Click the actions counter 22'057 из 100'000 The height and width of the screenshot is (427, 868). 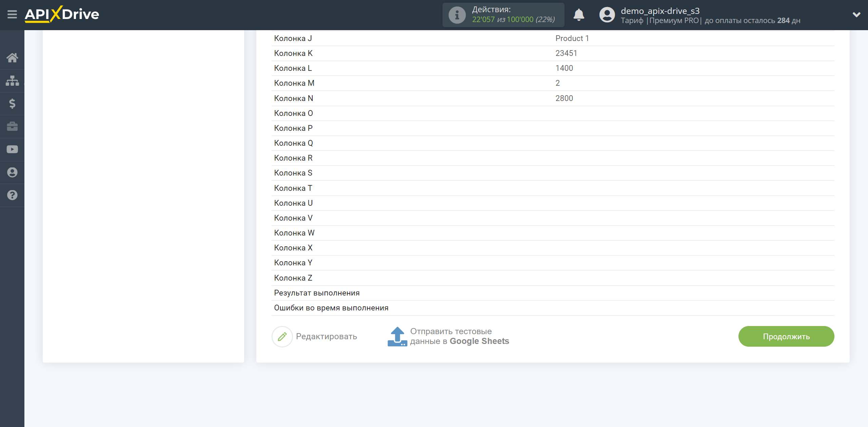click(x=513, y=20)
